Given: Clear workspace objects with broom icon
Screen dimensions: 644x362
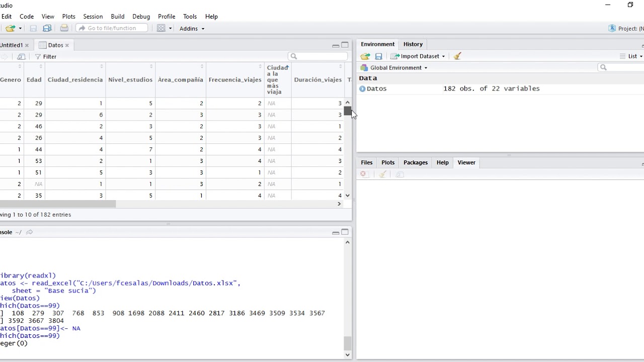Looking at the screenshot, I should tap(457, 56).
